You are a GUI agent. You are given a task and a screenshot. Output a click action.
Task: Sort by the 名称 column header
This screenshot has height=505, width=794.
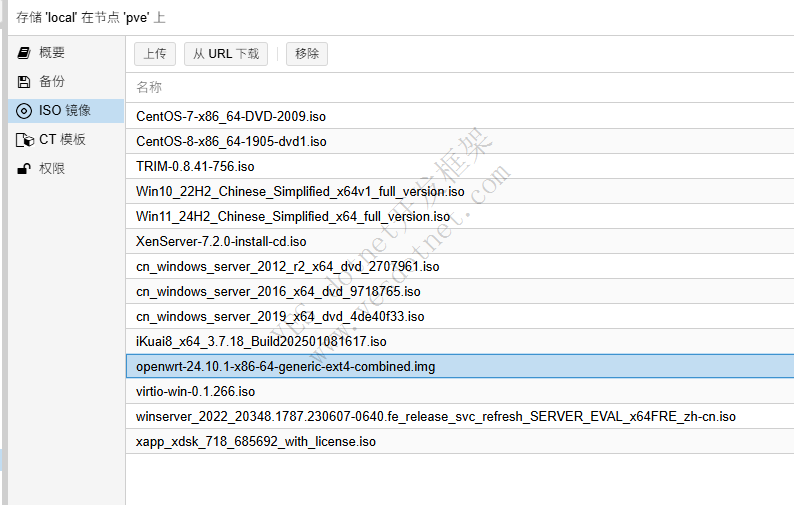[x=460, y=88]
